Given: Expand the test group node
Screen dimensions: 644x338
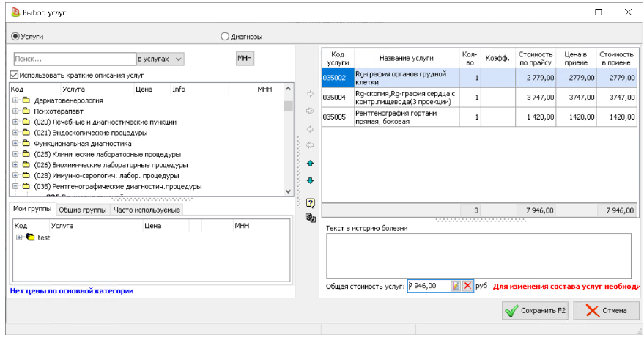Looking at the screenshot, I should (x=18, y=238).
